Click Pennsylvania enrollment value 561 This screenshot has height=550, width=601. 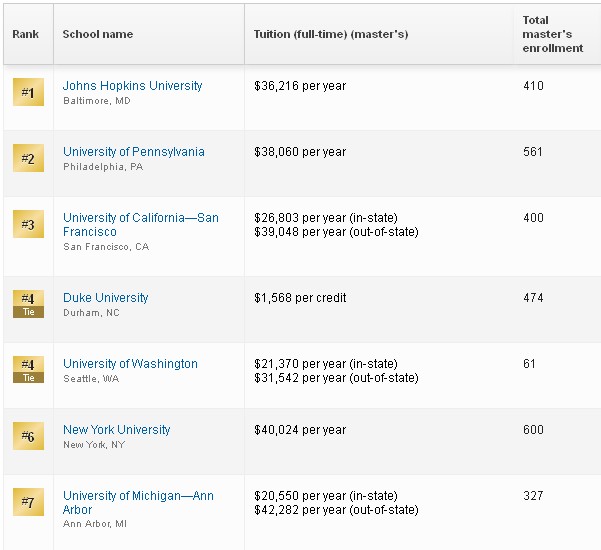533,152
